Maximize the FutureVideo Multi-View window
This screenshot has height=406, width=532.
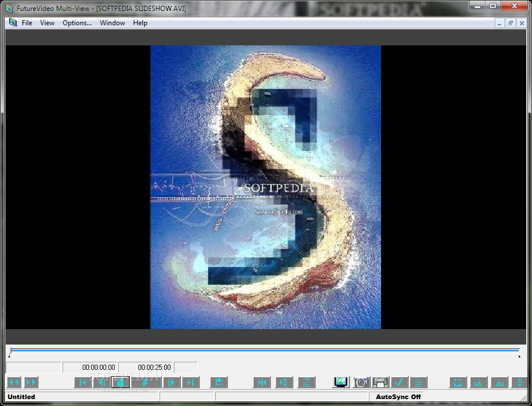tap(493, 6)
